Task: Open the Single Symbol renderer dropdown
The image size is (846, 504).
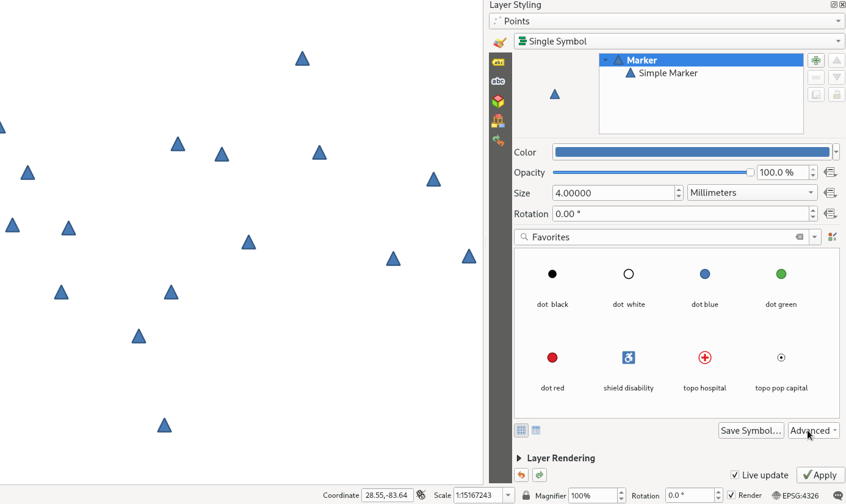Action: (679, 41)
